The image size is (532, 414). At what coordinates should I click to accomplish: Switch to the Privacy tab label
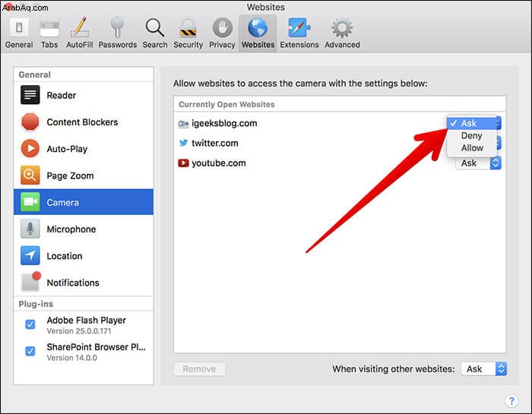coord(222,45)
